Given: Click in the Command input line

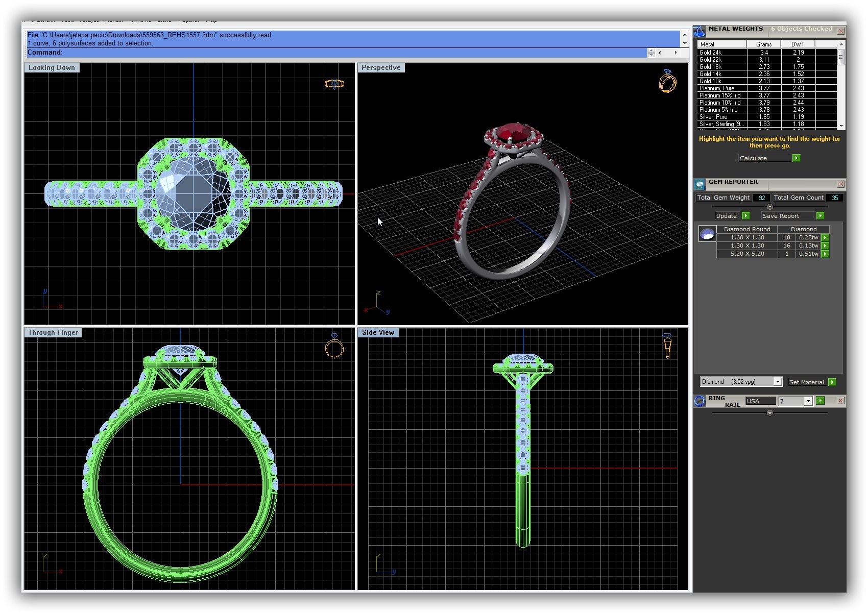Looking at the screenshot, I should coord(352,53).
